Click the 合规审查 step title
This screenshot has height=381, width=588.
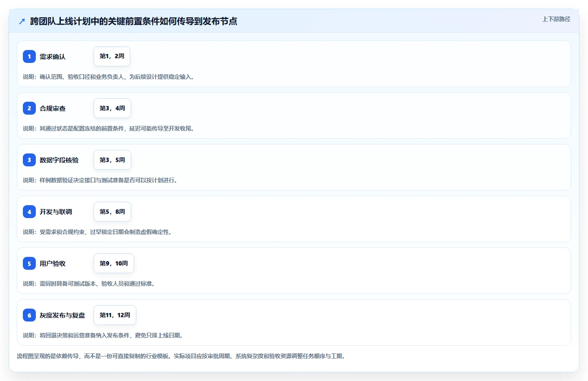point(53,109)
